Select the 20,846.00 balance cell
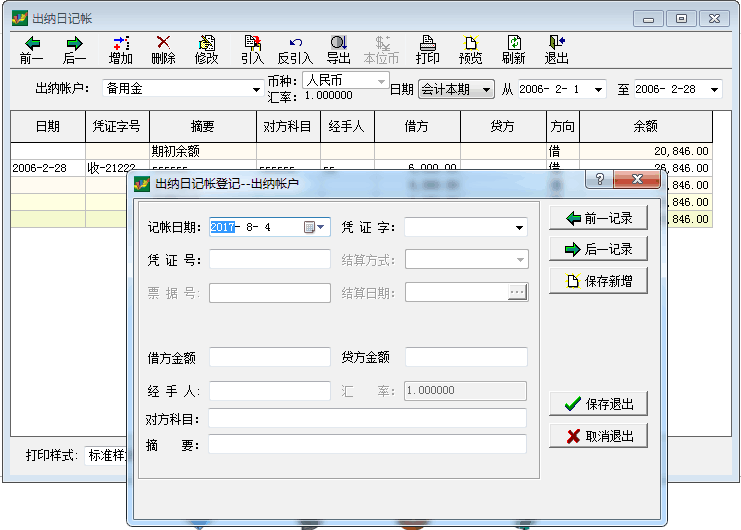The width and height of the screenshot is (741, 530). tap(646, 151)
